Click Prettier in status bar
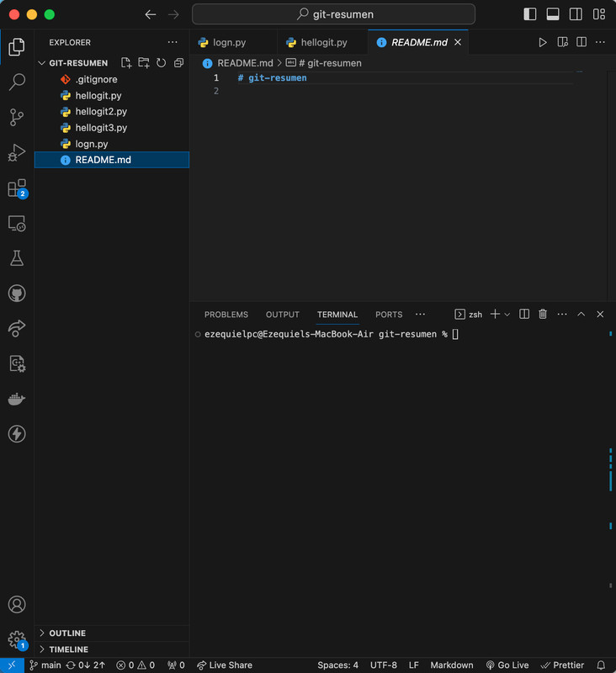 pos(562,665)
